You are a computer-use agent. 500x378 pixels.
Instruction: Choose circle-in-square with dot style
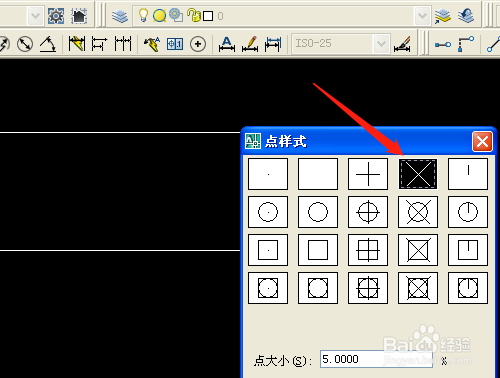[268, 288]
